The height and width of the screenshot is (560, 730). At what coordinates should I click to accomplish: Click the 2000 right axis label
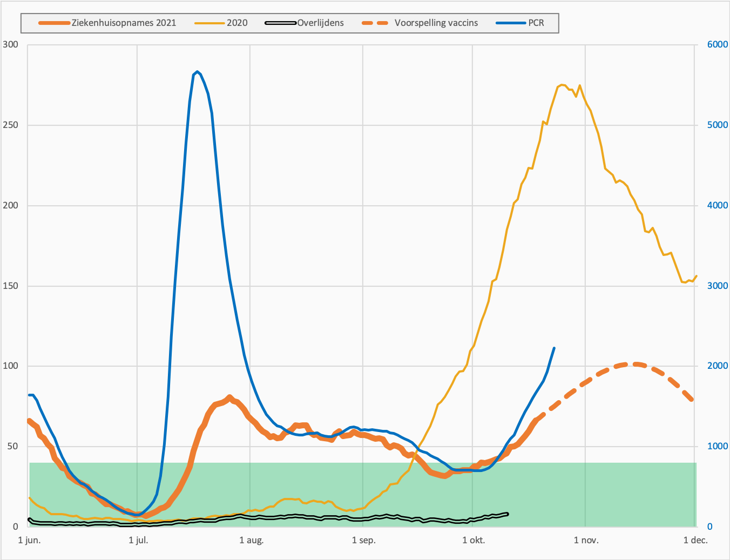click(718, 366)
